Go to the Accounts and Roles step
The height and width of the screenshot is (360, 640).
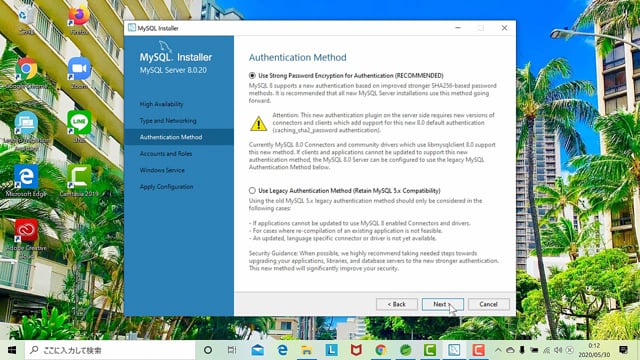166,154
